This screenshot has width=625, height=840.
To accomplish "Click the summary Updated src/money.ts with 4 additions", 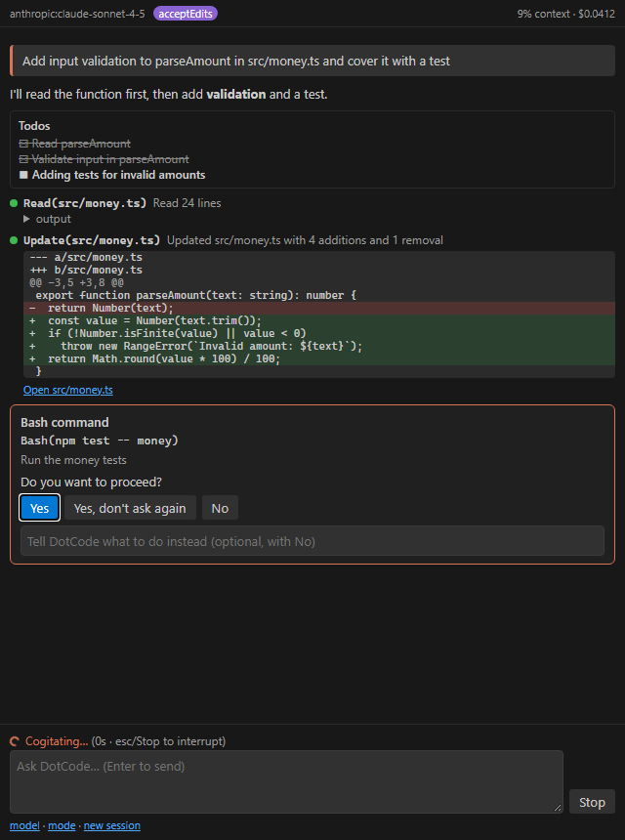I will click(305, 240).
